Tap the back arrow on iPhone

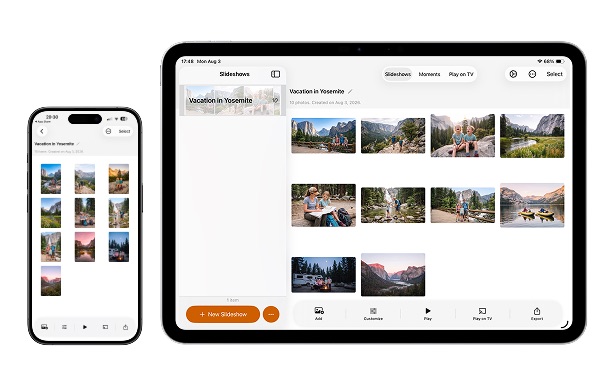pos(42,131)
